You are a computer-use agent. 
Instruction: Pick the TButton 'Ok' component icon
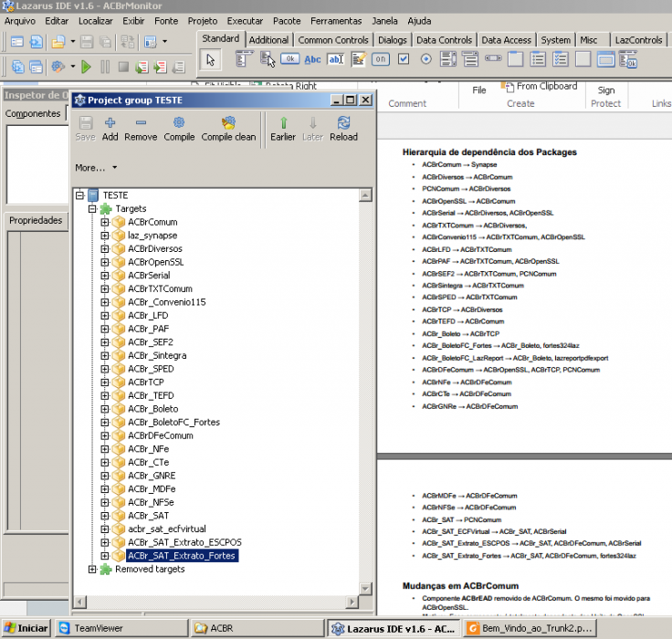click(289, 58)
